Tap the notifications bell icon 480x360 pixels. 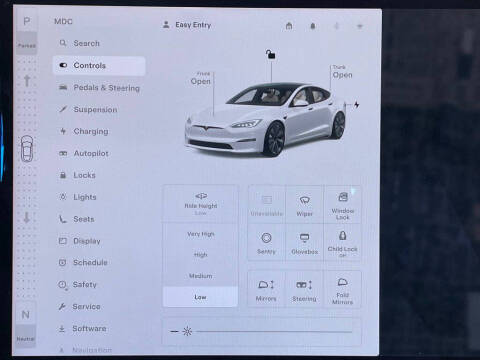pyautogui.click(x=313, y=26)
